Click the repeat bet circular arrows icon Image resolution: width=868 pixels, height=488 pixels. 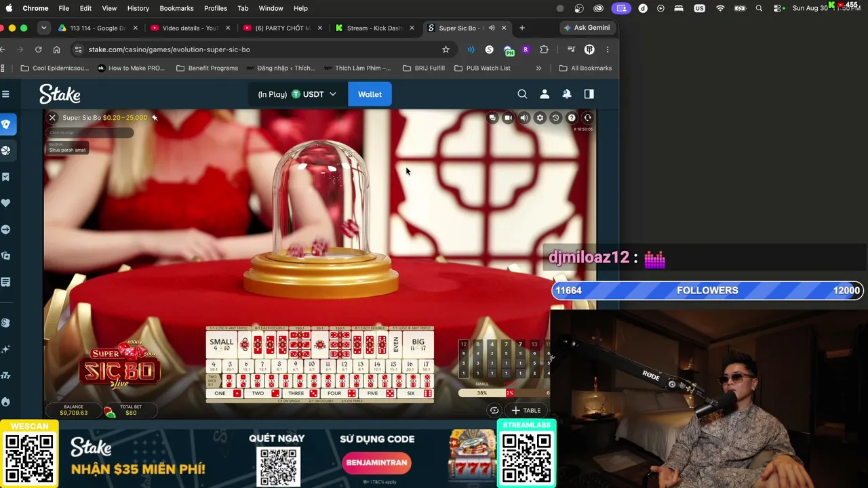point(494,410)
